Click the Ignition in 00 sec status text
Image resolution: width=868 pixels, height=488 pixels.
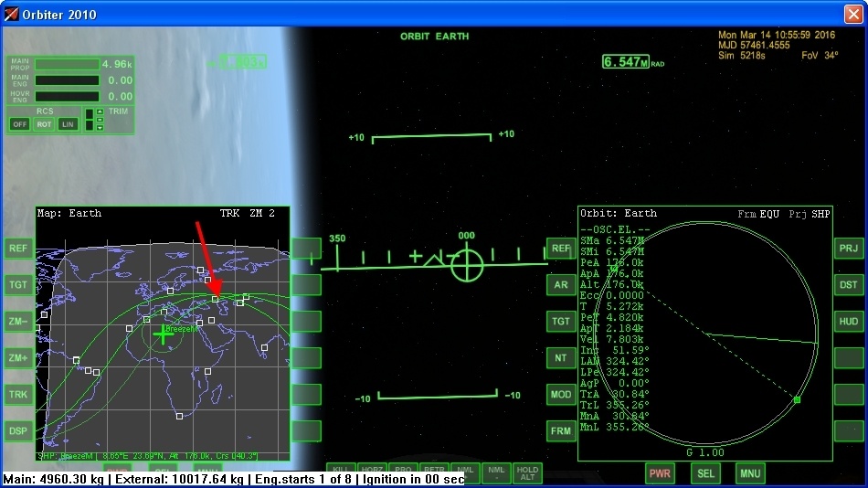tap(414, 479)
